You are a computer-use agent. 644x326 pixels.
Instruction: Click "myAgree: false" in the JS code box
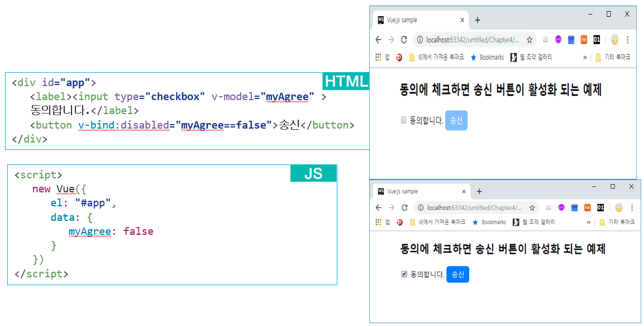point(111,231)
